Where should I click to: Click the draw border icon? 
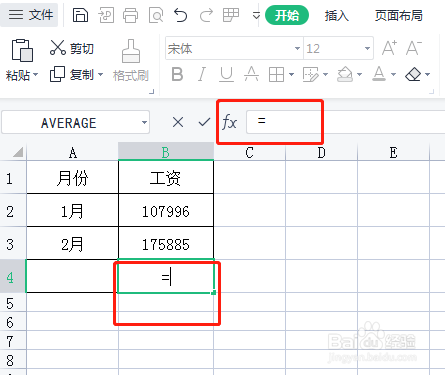coord(311,74)
